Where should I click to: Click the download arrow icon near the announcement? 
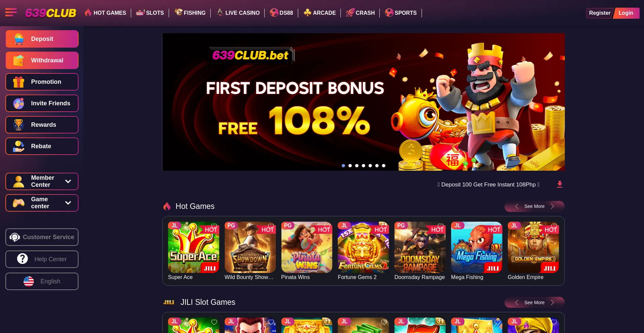[559, 184]
